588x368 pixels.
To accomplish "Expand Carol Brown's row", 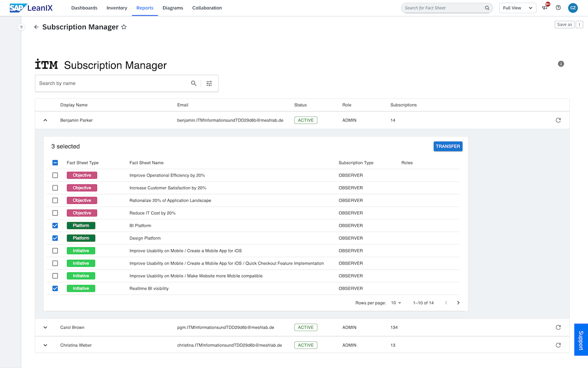I will [45, 328].
